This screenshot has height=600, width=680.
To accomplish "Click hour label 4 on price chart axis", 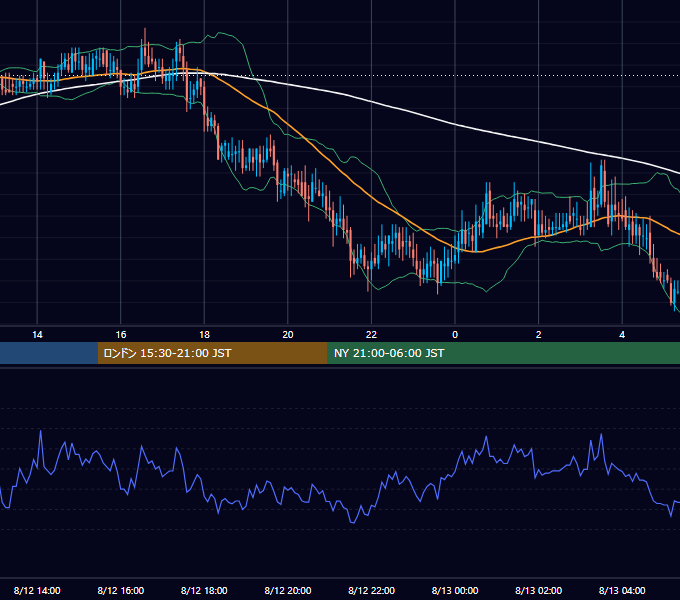I will (x=622, y=335).
